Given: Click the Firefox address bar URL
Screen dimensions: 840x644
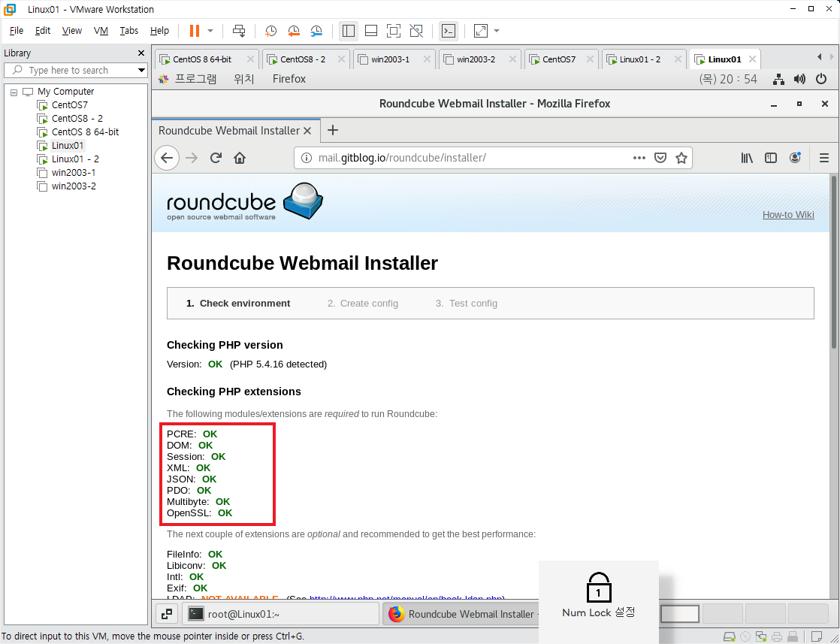Looking at the screenshot, I should [402, 158].
